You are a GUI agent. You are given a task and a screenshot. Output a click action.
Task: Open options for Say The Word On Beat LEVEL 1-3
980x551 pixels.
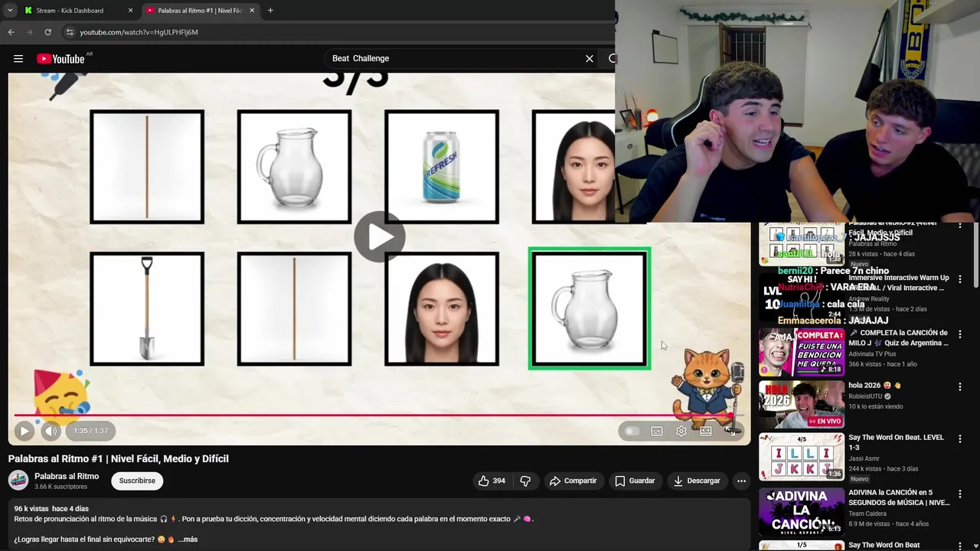[x=959, y=439]
